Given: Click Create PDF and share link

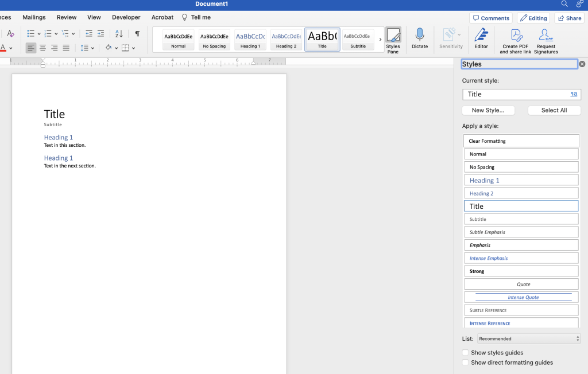Looking at the screenshot, I should pos(515,41).
